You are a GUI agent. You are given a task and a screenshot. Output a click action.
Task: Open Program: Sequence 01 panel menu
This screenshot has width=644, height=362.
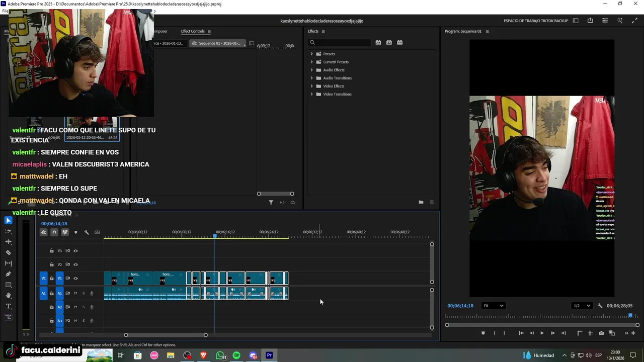pyautogui.click(x=487, y=31)
